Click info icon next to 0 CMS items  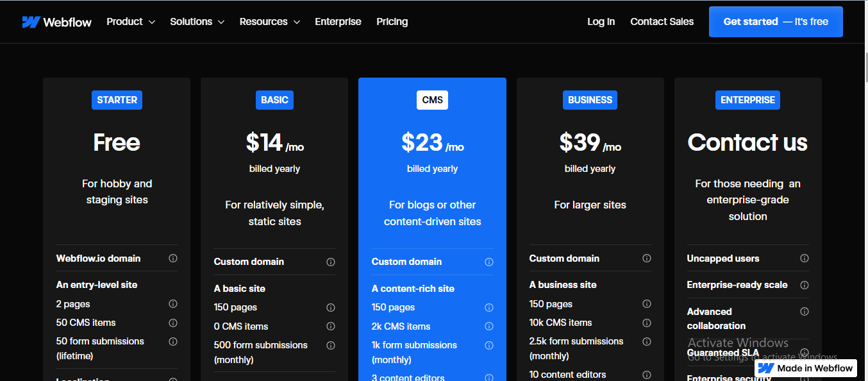(330, 326)
